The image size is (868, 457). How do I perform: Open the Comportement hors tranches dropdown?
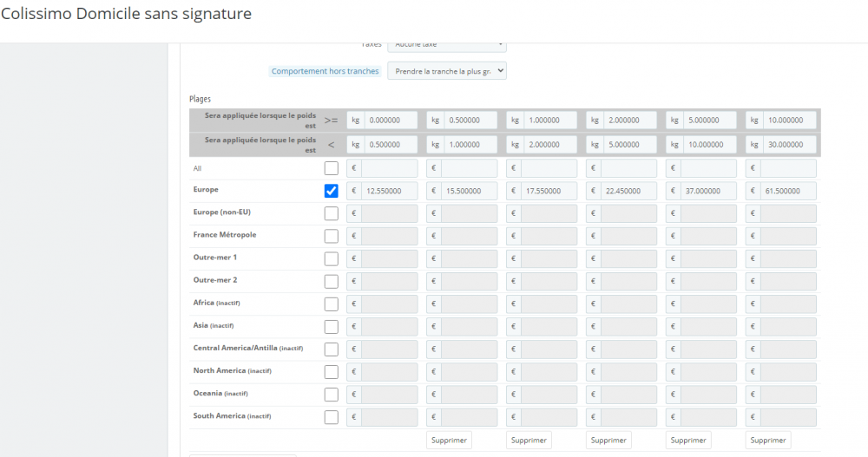[x=447, y=71]
